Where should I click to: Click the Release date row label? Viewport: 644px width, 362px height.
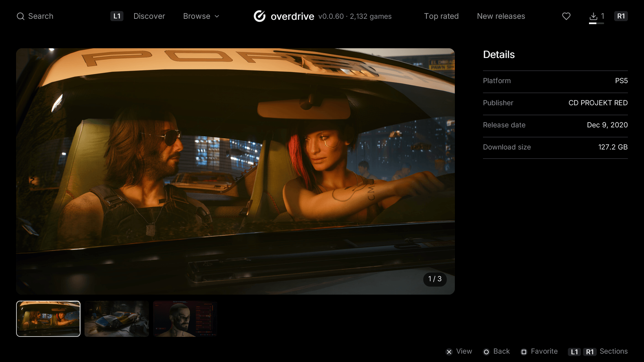tap(504, 125)
